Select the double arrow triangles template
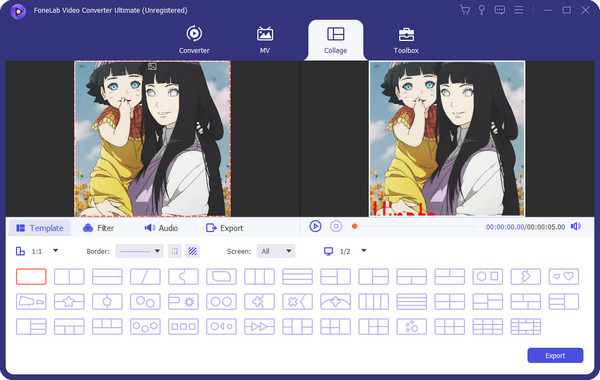This screenshot has width=600, height=380. coord(259,327)
